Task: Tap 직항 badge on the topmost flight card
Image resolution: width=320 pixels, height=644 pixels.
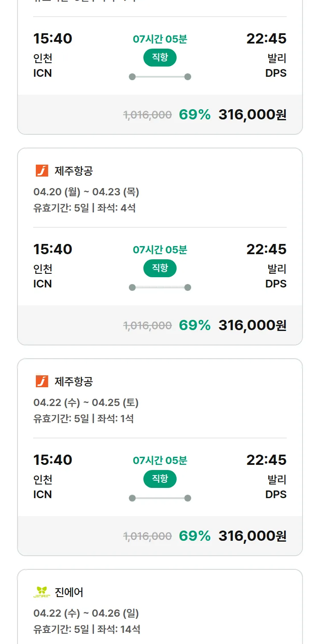Action: click(x=160, y=58)
